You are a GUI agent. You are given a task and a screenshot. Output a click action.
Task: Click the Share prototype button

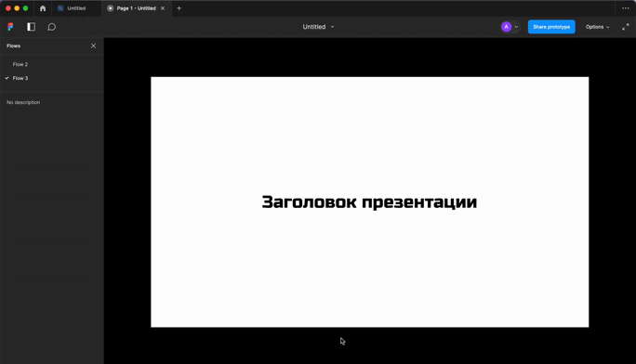pyautogui.click(x=551, y=27)
